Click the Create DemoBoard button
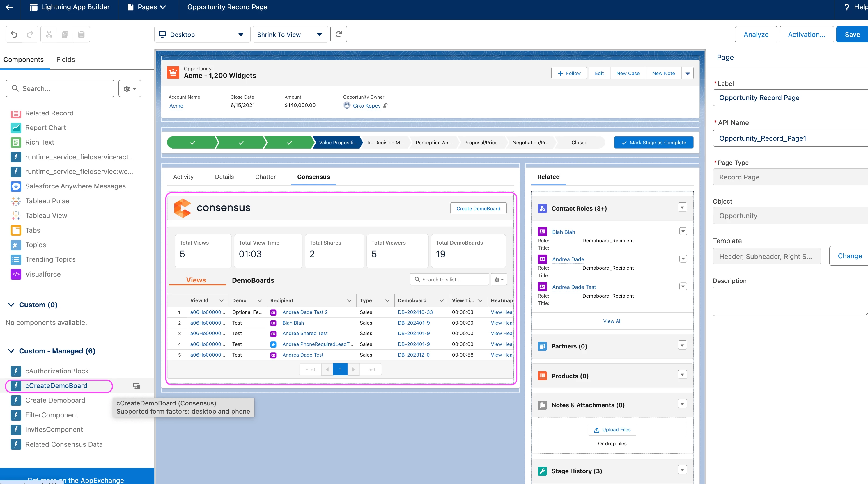The width and height of the screenshot is (868, 484). click(x=478, y=209)
